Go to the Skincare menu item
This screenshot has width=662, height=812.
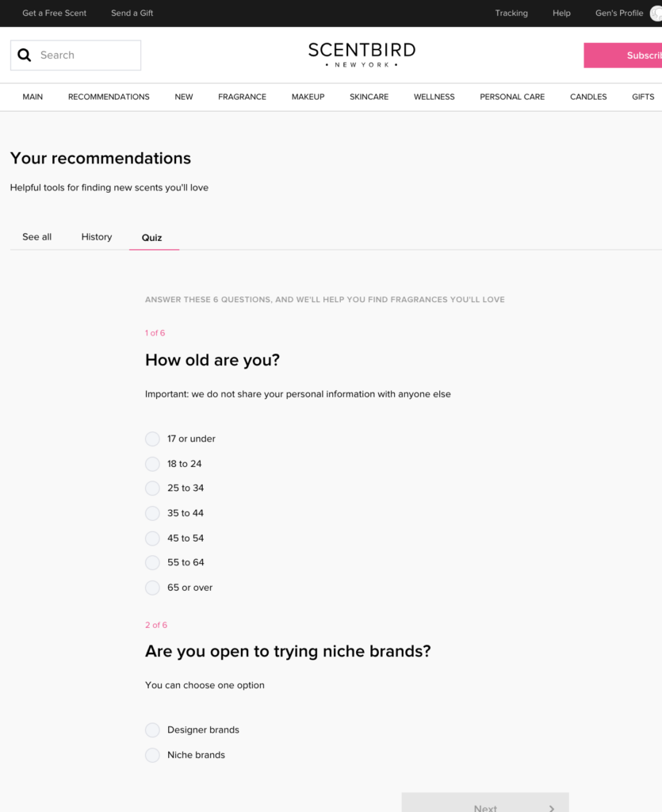(369, 97)
